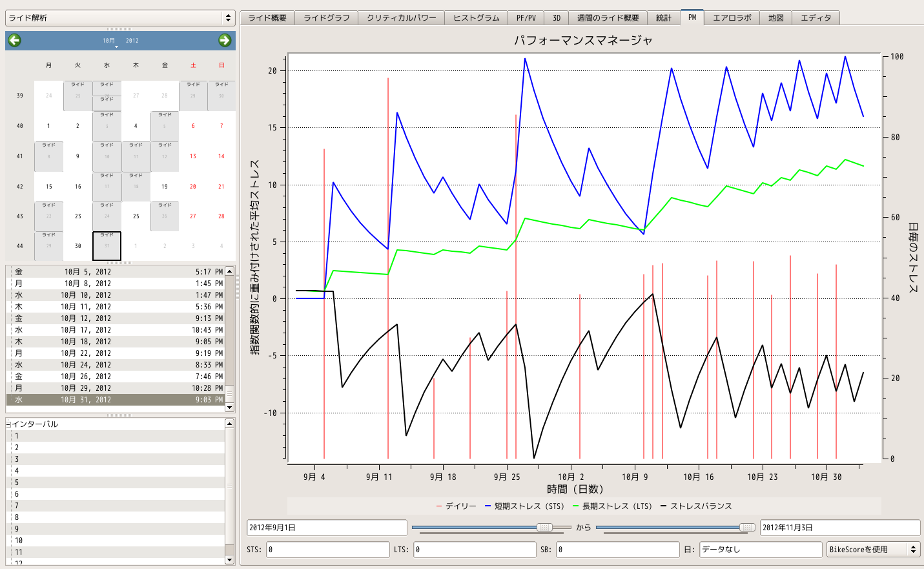
Task: Open the エアロラボ tab
Action: coord(732,18)
